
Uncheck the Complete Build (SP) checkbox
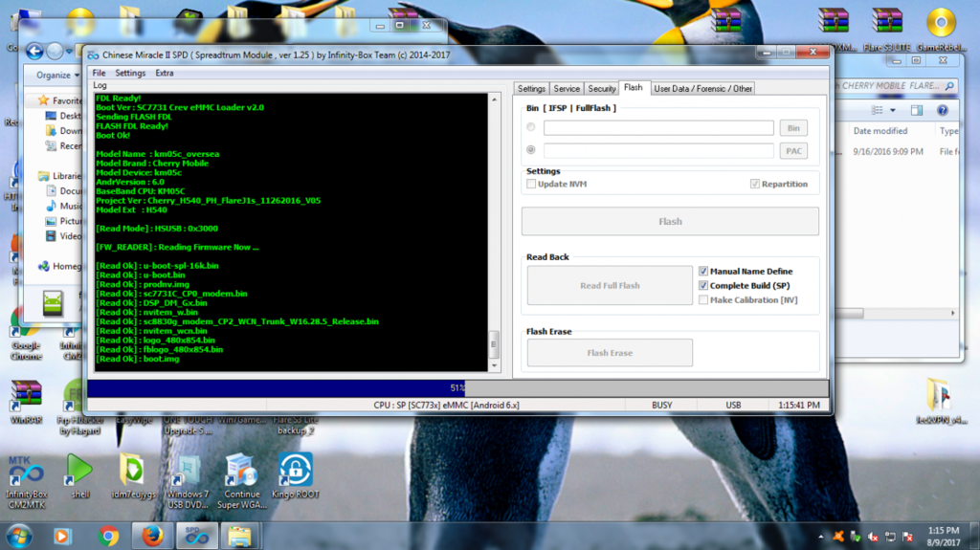click(703, 286)
